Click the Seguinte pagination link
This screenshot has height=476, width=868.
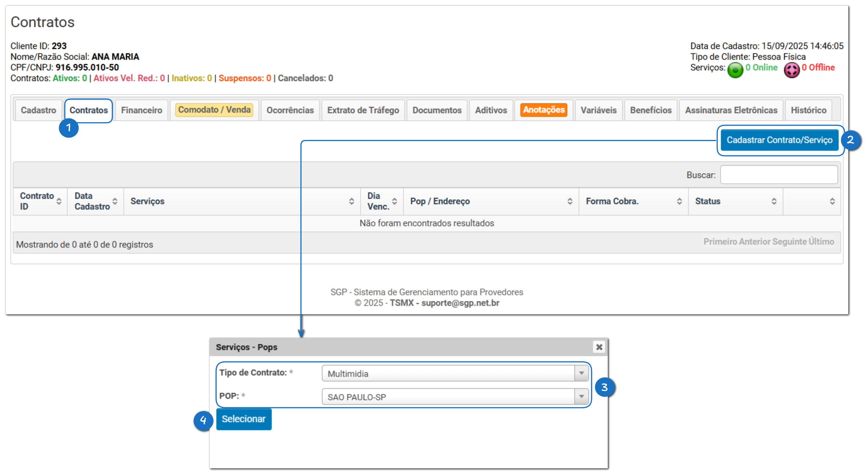(789, 242)
